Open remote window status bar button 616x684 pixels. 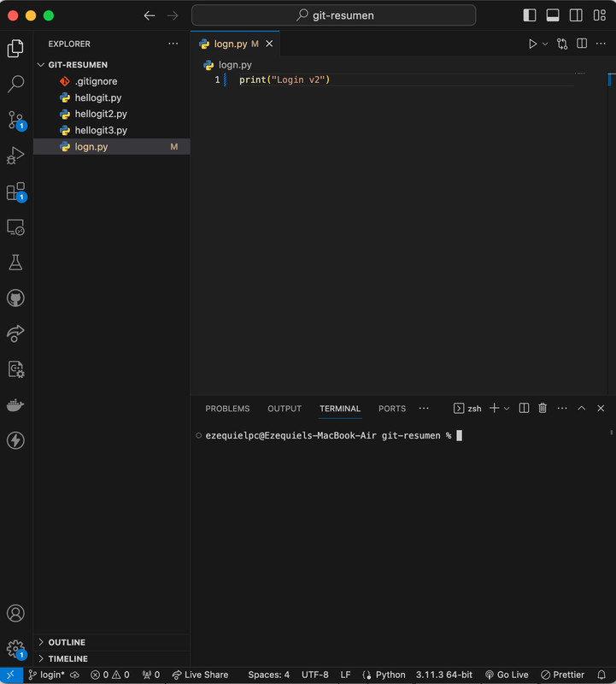click(x=11, y=675)
